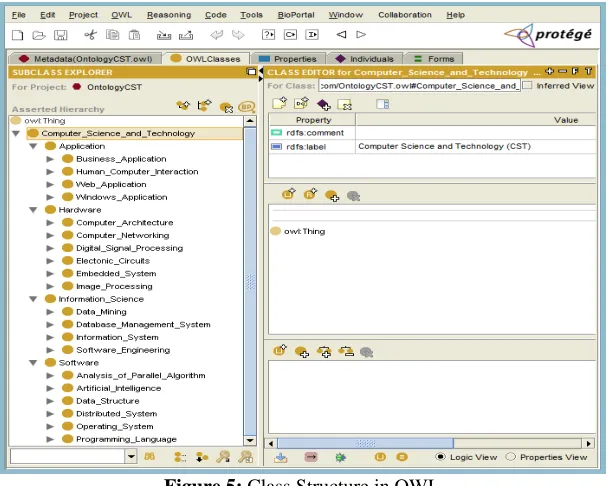The height and width of the screenshot is (486, 608).
Task: Toggle the Inferred View checkbox
Action: click(527, 85)
